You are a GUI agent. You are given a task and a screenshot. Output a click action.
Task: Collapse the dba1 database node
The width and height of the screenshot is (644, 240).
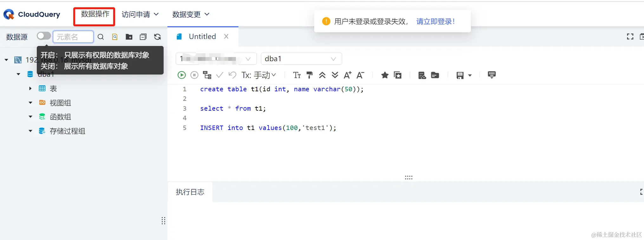pos(18,74)
